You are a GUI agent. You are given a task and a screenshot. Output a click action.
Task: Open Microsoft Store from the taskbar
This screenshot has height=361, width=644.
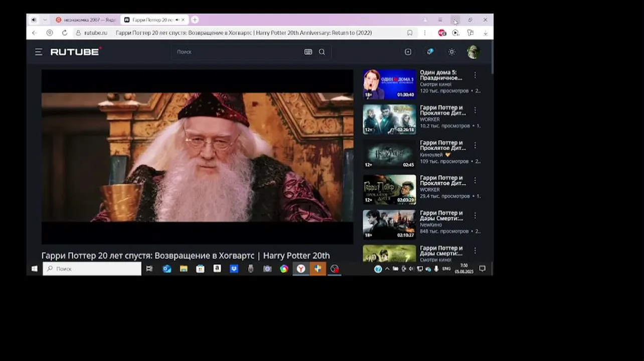click(200, 269)
